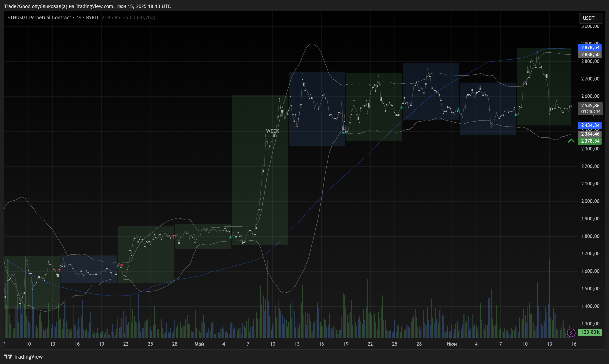The height and width of the screenshot is (364, 609).
Task: Click the WEEK level label
Action: [x=272, y=131]
